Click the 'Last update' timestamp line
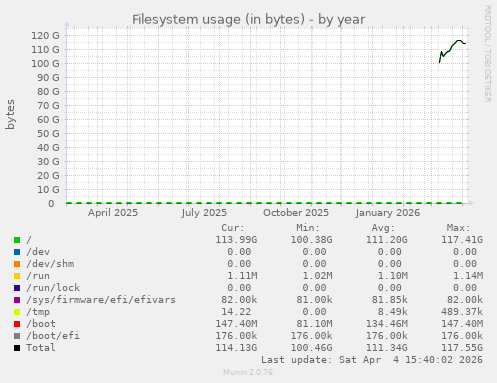 pyautogui.click(x=372, y=360)
